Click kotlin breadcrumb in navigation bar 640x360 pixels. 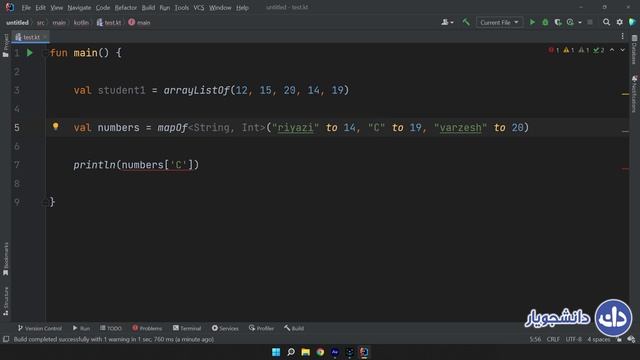(x=81, y=22)
